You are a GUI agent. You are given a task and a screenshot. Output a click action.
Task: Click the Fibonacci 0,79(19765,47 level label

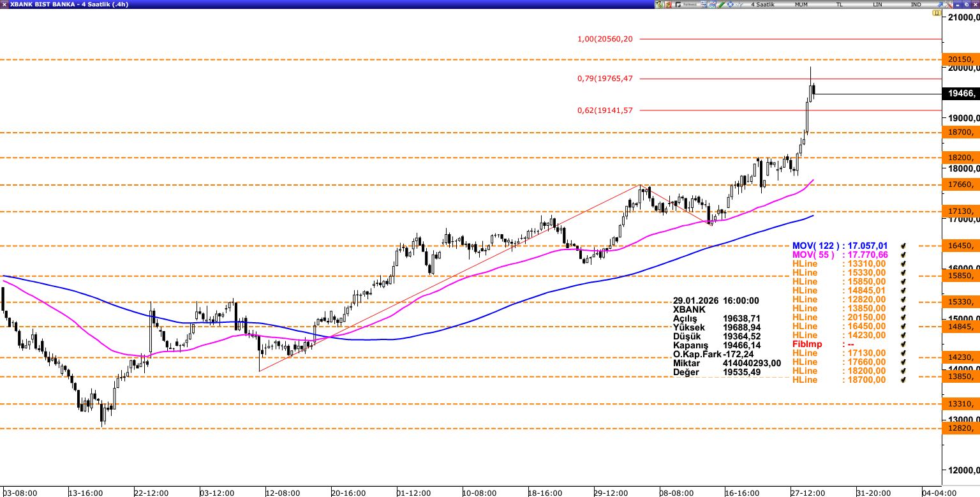(605, 78)
